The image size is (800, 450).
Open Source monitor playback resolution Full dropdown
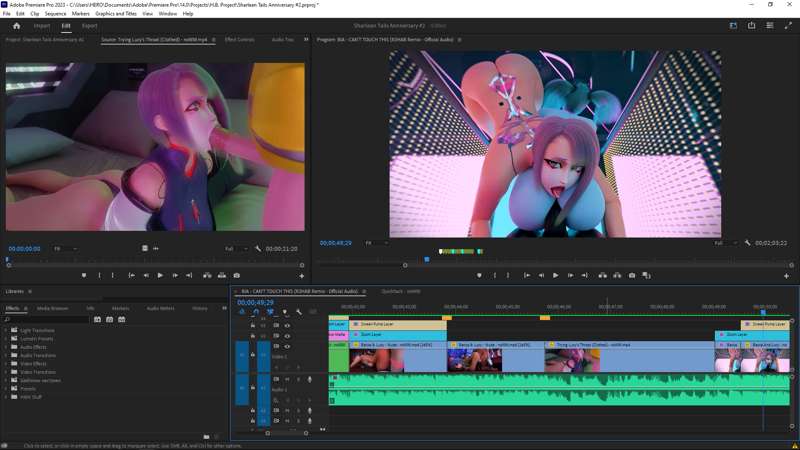pyautogui.click(x=237, y=248)
